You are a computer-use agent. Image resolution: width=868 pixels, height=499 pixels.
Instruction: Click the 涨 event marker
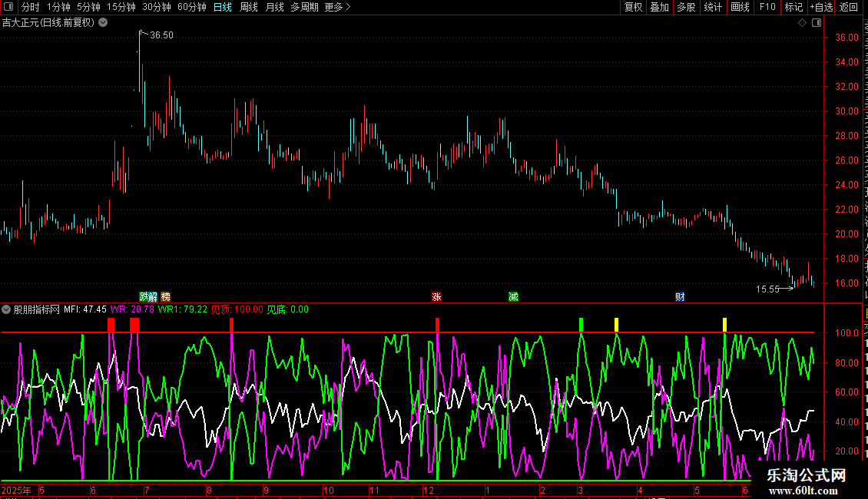pos(436,297)
